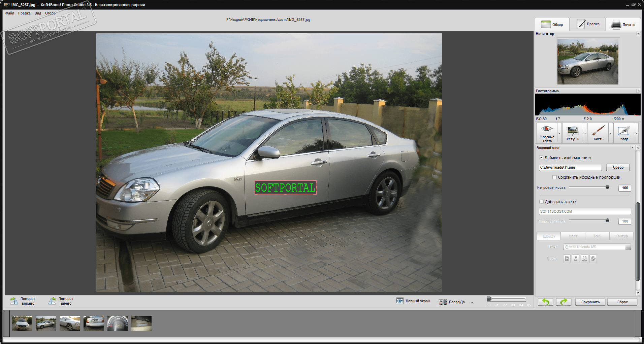Open the Ретушь tool dropdown arrow

point(585,133)
